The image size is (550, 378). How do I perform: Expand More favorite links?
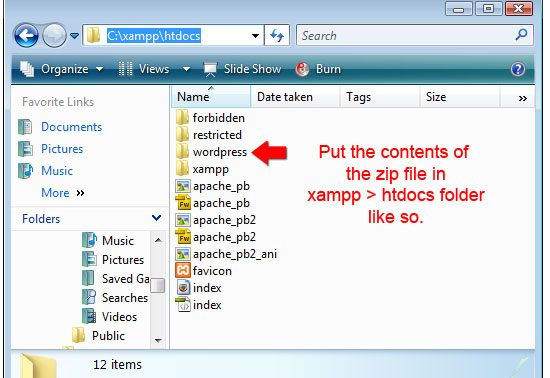(63, 193)
